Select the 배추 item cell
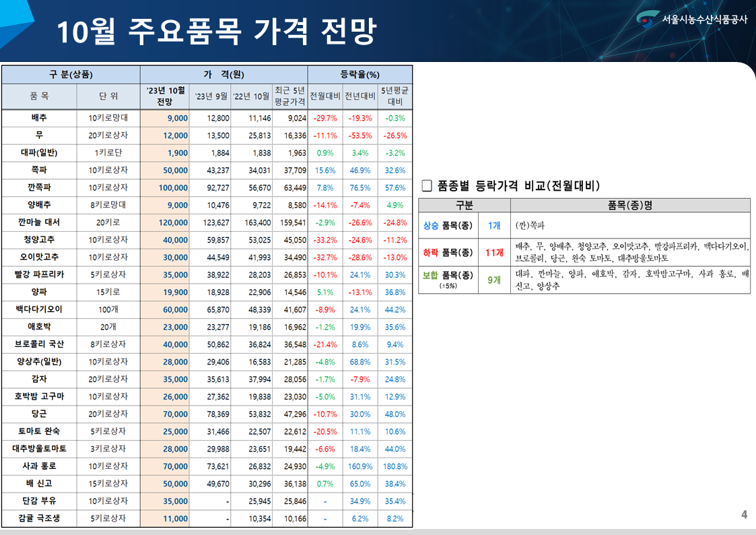 pyautogui.click(x=39, y=118)
